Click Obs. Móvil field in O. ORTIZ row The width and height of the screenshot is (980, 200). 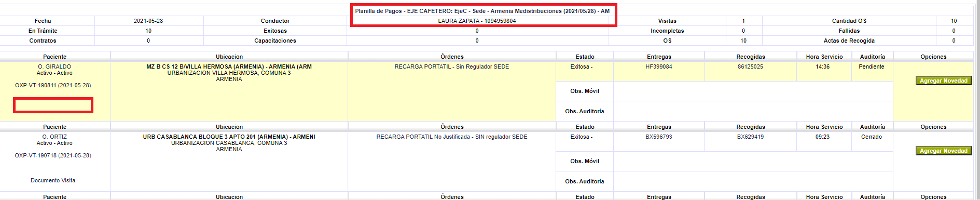[753, 161]
